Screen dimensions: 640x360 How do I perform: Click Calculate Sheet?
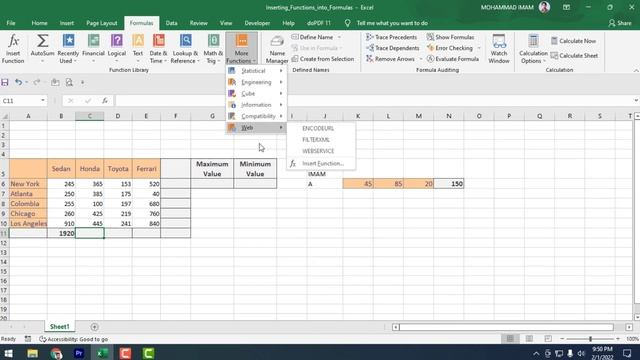[x=574, y=56]
